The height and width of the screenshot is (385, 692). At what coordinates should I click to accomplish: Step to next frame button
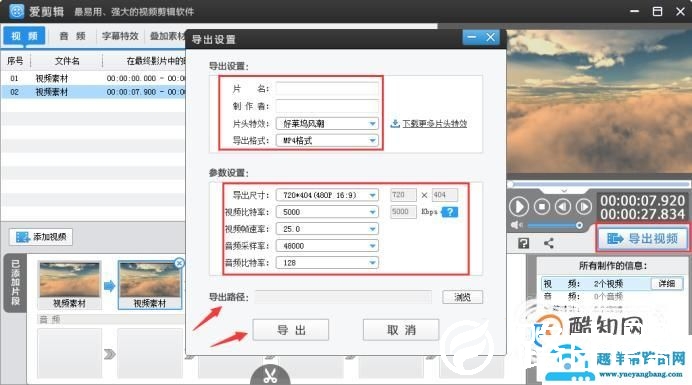pos(583,206)
